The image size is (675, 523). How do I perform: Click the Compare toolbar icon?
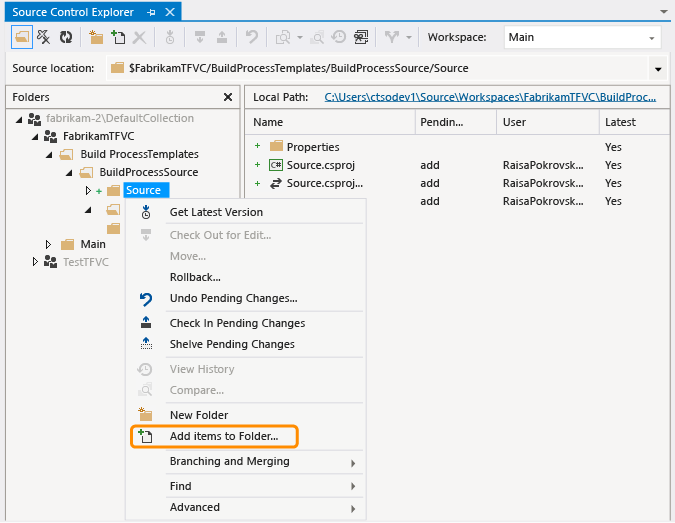coord(283,37)
